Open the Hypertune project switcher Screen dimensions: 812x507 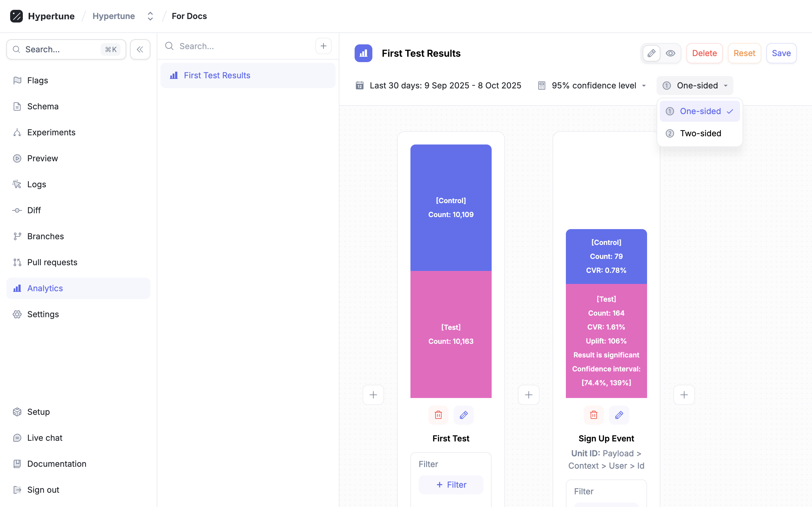(150, 16)
